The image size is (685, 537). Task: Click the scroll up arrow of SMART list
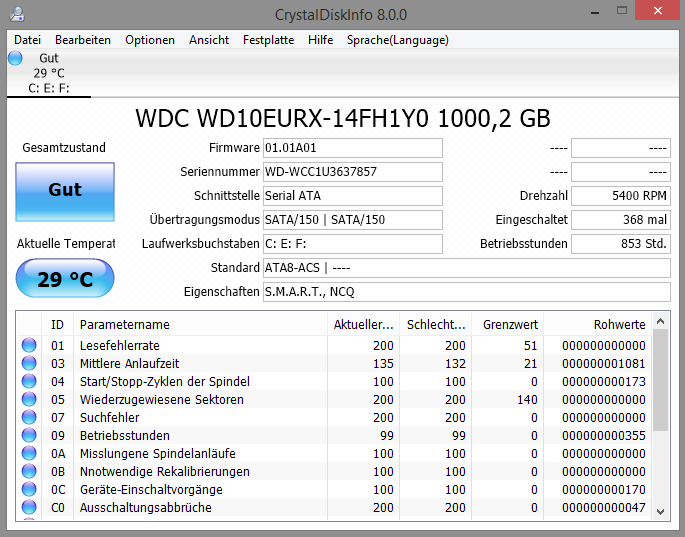click(x=661, y=322)
